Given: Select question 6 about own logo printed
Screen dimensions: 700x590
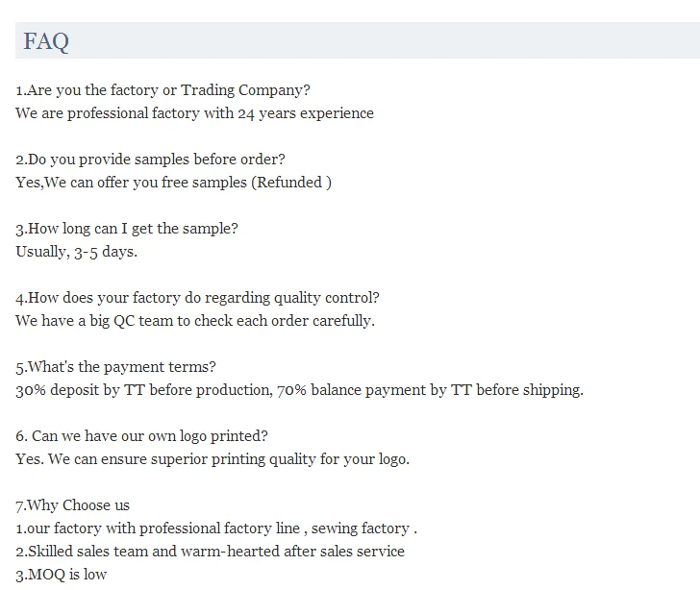Looking at the screenshot, I should (x=141, y=435).
